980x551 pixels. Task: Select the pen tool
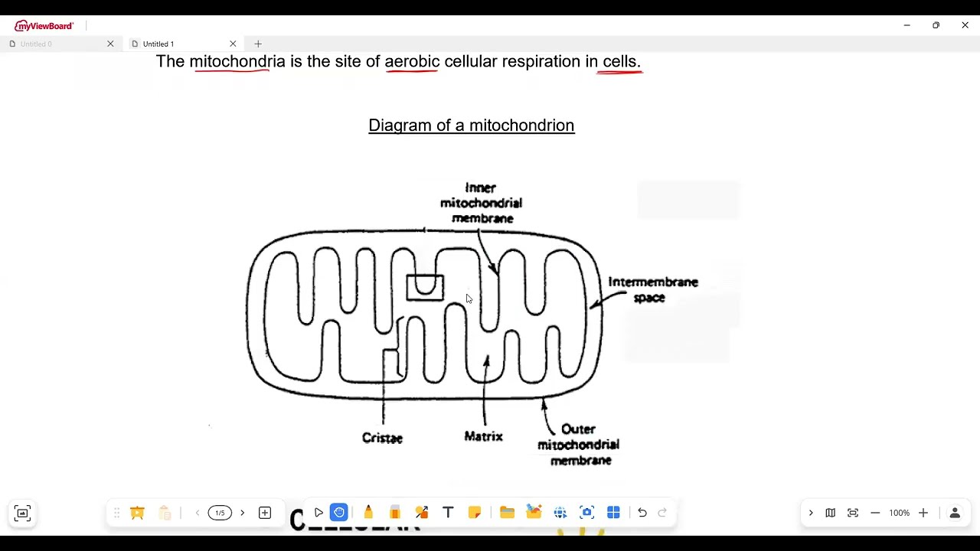pyautogui.click(x=368, y=513)
